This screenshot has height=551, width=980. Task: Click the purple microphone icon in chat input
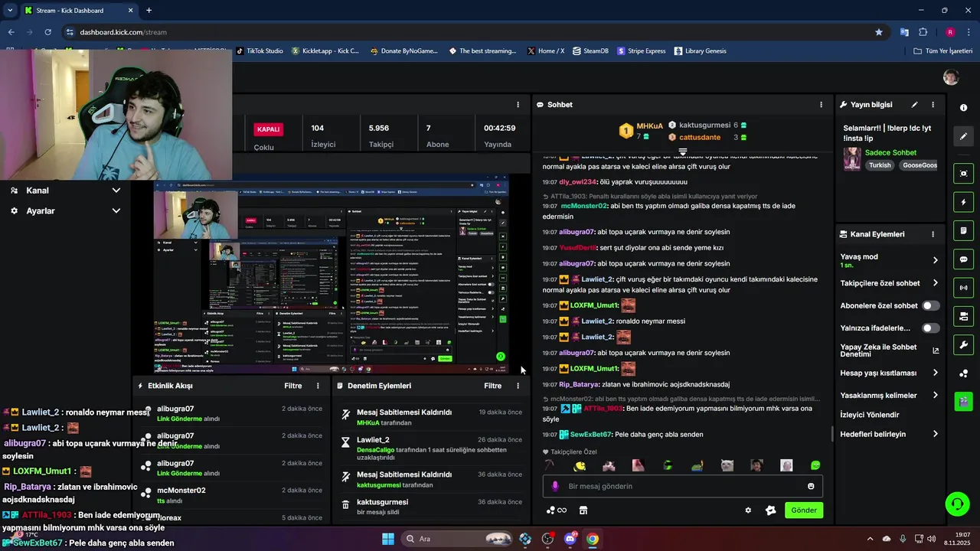pos(555,486)
